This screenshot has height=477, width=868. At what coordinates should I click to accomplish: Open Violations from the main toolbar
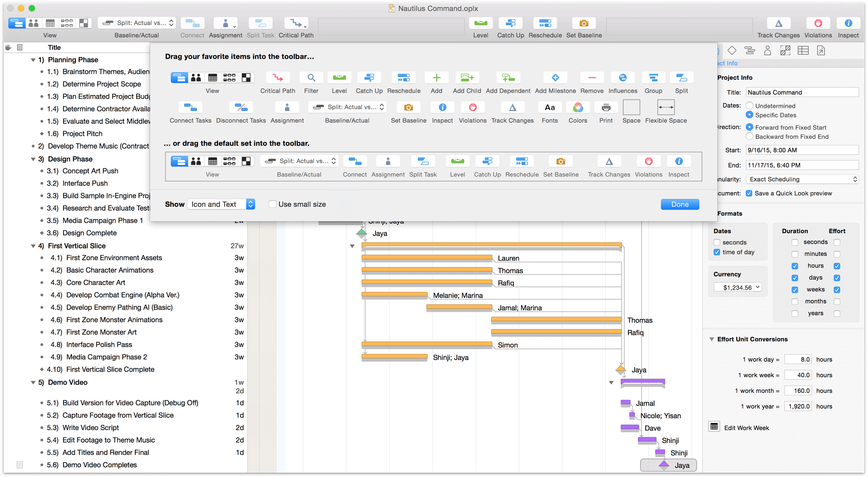[x=818, y=23]
